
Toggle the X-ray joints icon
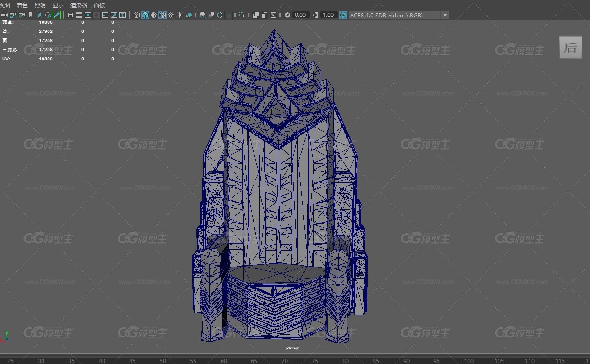tap(273, 15)
